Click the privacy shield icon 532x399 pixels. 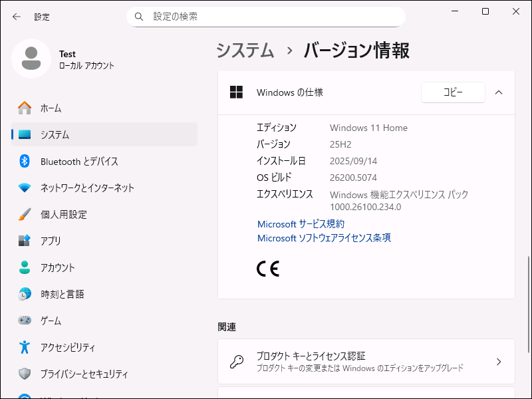tap(25, 374)
